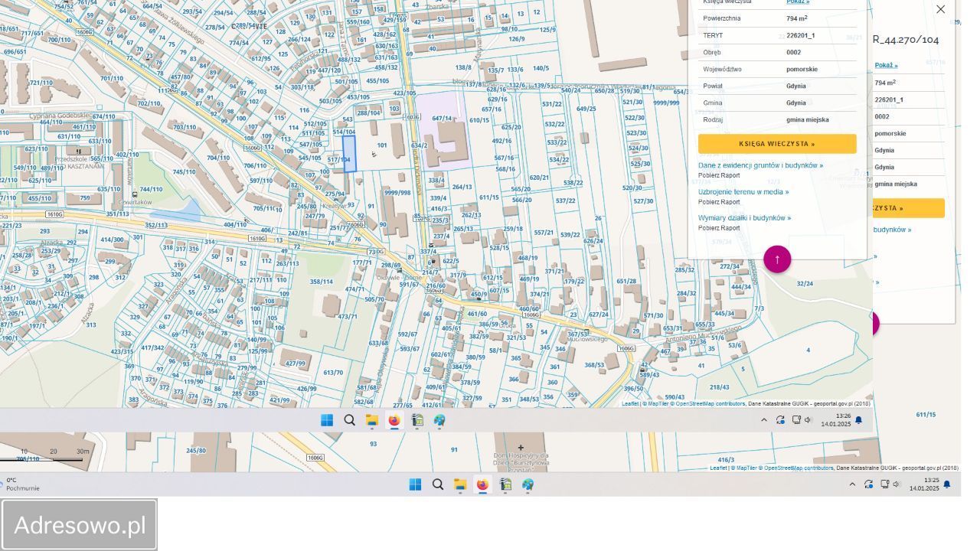This screenshot has width=980, height=551.
Task: Click Pobierz Raport under Uzbrojenie terenu w media
Action: (719, 202)
